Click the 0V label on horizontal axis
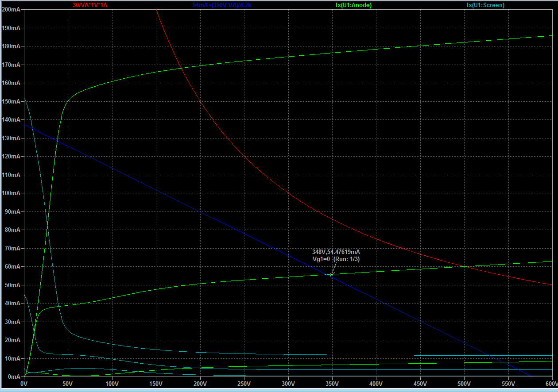Viewport: 558px width, 392px height. tap(24, 384)
